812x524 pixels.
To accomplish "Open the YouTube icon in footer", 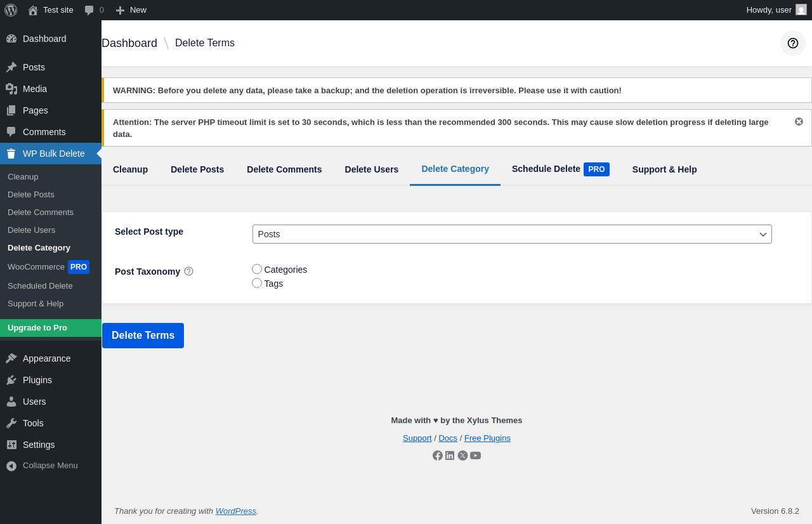I will [x=476, y=455].
